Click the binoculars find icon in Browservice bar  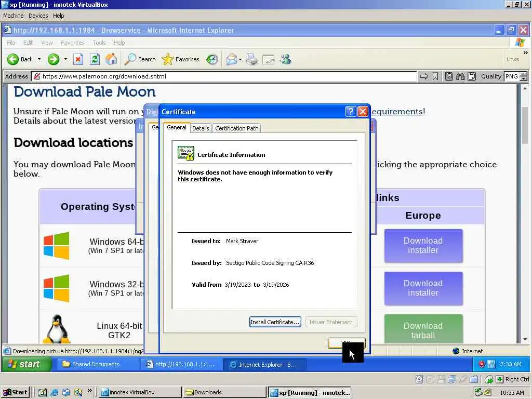(x=460, y=76)
